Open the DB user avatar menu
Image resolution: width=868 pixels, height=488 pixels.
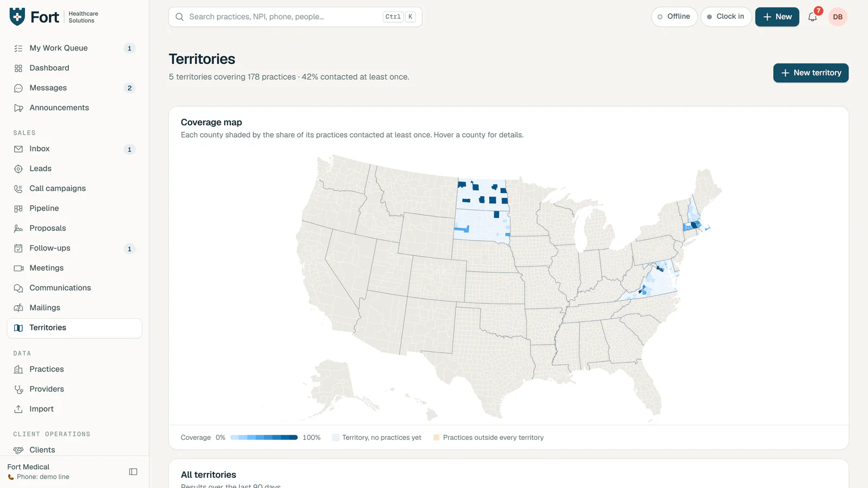point(838,17)
